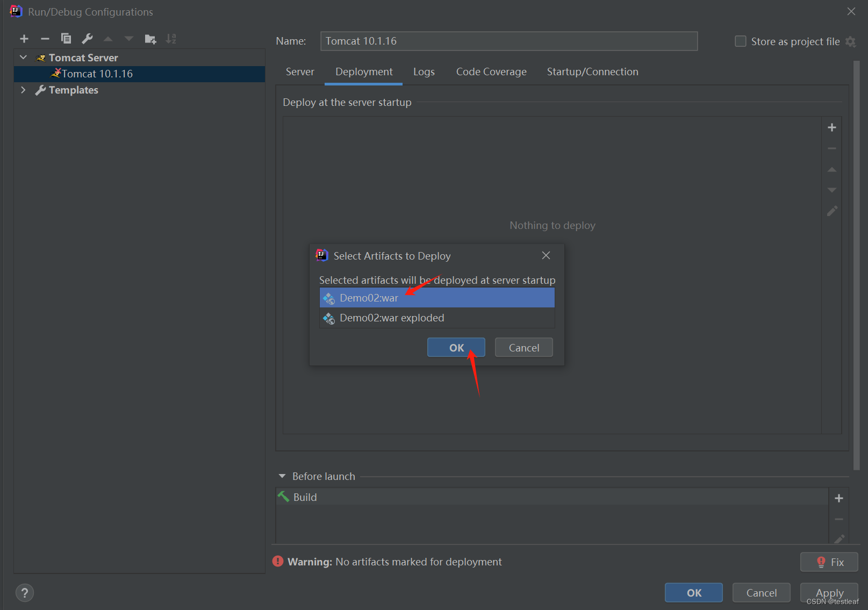The image size is (868, 610).
Task: Open the Startup/Connection tab
Action: 592,72
